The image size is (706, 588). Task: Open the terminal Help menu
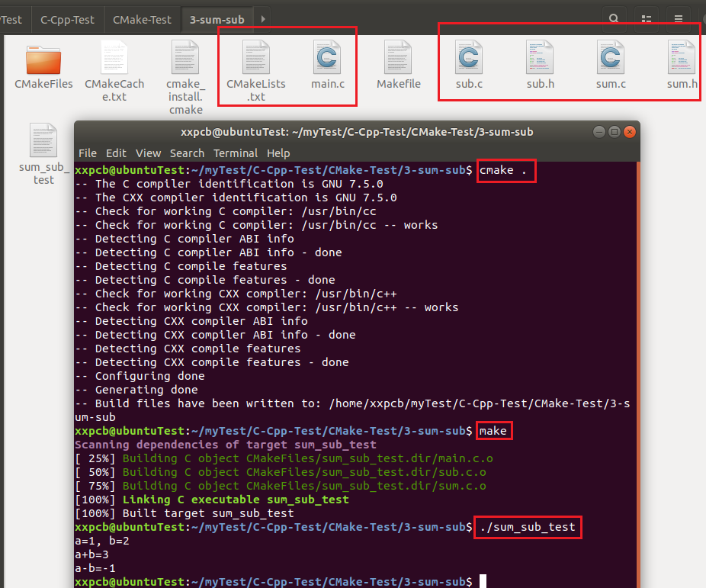[x=278, y=153]
